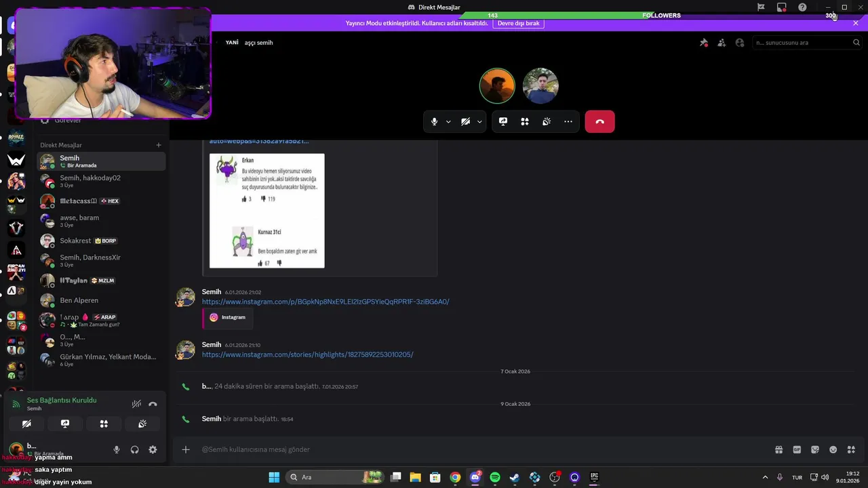Screen dimensions: 868x488
Task: Click first call participant avatar with green ring
Action: pos(497,85)
